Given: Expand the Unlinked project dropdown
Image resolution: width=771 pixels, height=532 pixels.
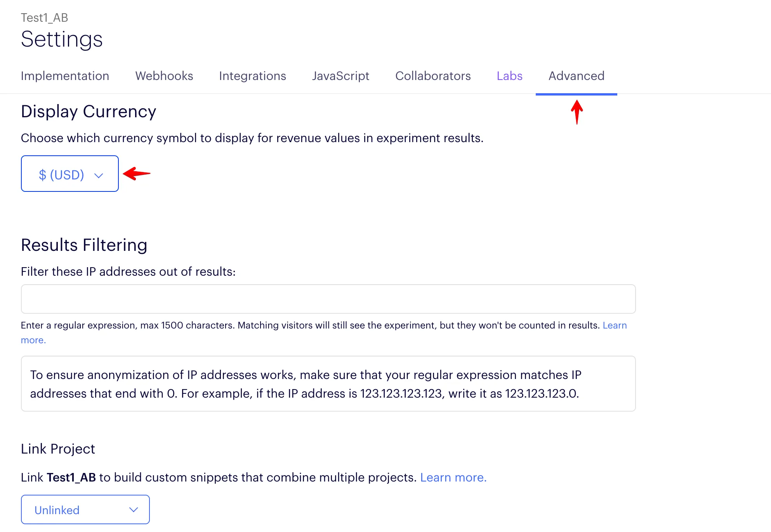Looking at the screenshot, I should (85, 509).
